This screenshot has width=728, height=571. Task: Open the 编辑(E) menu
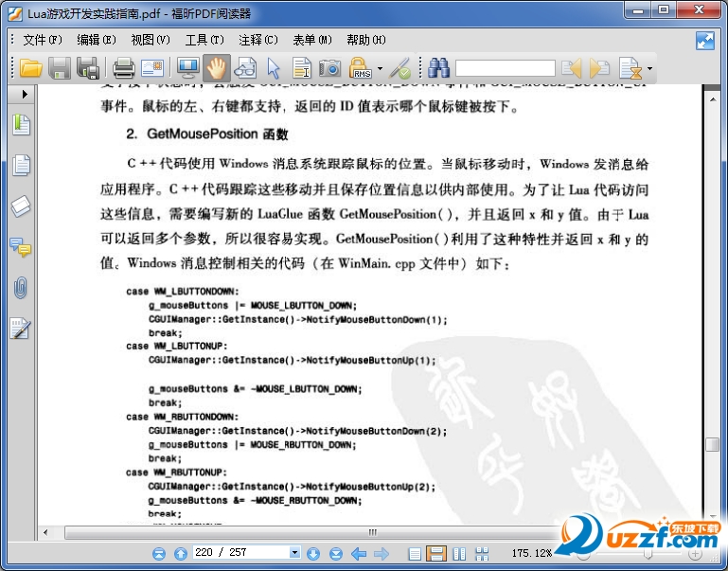point(97,40)
